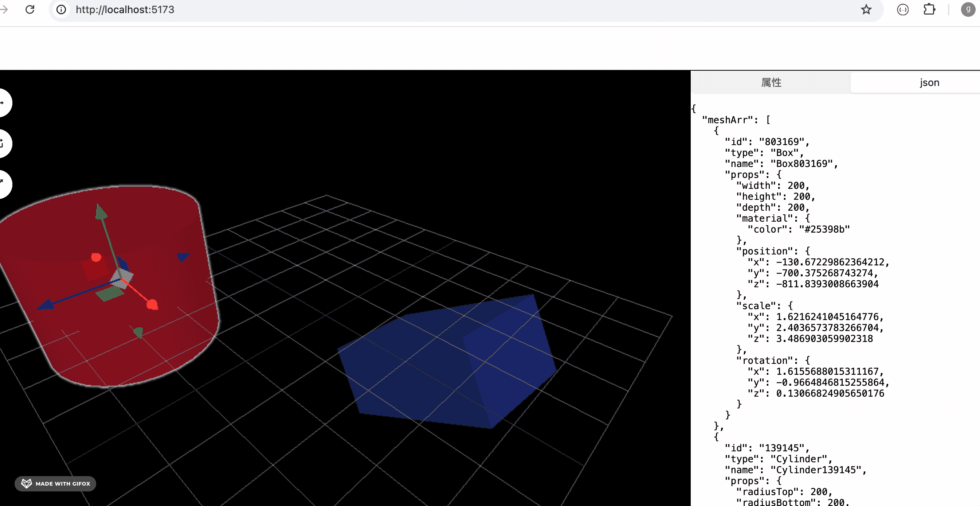
Task: Click the blue arrow handle right of gizmo
Action: pos(183,257)
